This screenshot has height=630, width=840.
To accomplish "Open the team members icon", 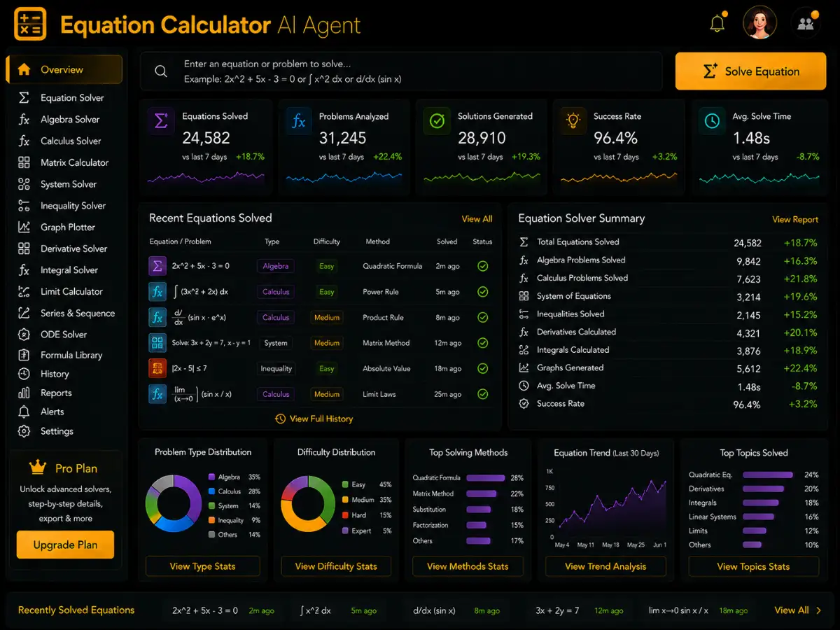I will coord(806,24).
